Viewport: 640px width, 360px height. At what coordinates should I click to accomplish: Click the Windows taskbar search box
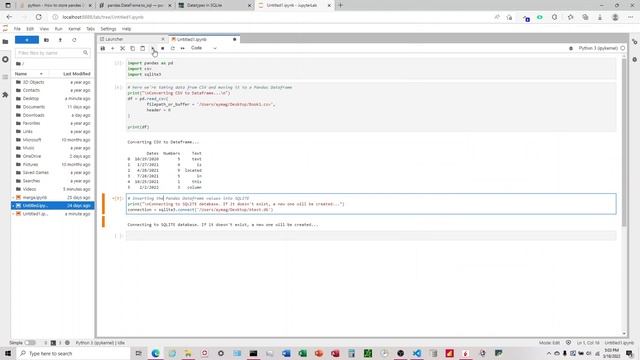[73, 353]
